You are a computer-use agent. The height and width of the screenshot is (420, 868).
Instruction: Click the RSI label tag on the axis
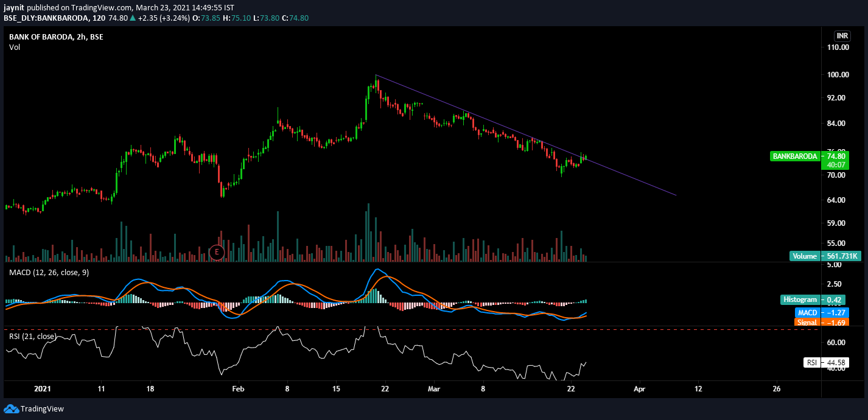pyautogui.click(x=811, y=363)
